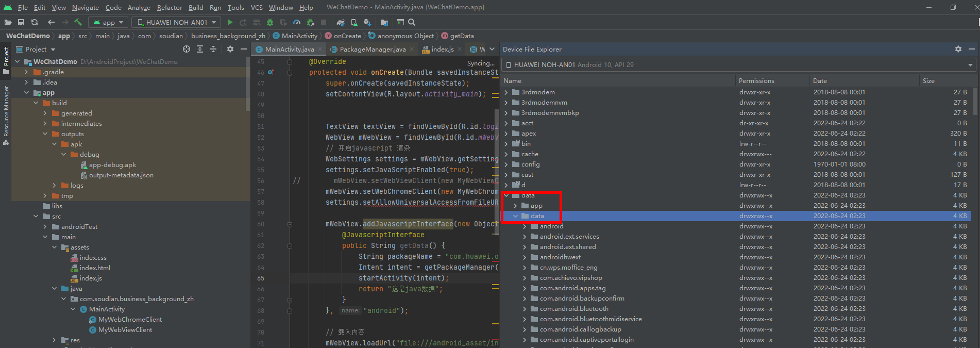Collapse the build folder in project tree
Image resolution: width=980 pixels, height=348 pixels.
36,103
